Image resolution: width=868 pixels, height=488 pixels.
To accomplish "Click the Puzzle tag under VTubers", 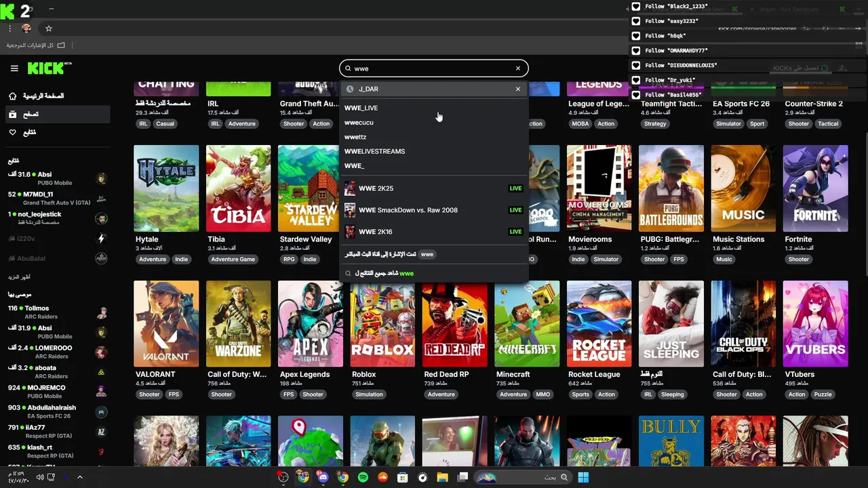I will pyautogui.click(x=823, y=394).
